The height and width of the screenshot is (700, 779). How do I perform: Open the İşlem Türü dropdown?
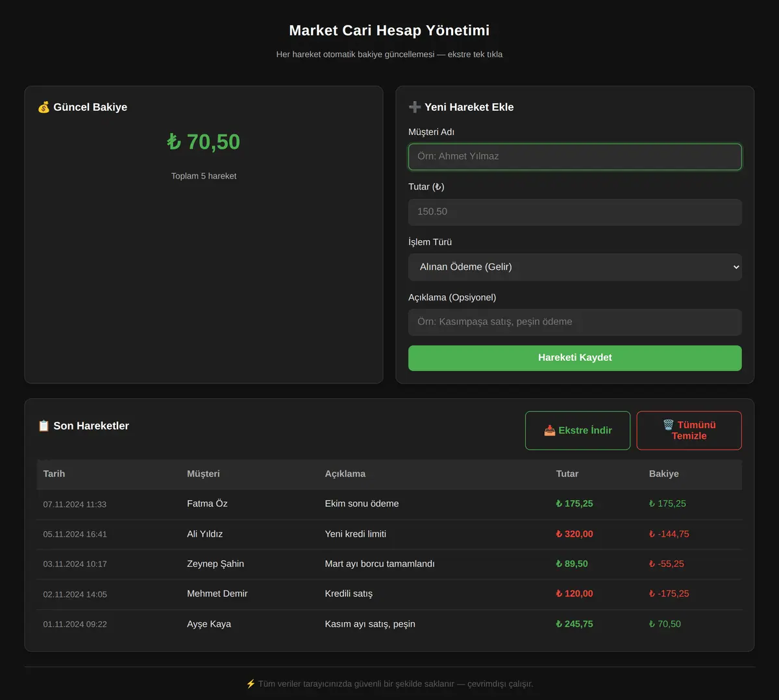[x=575, y=267]
